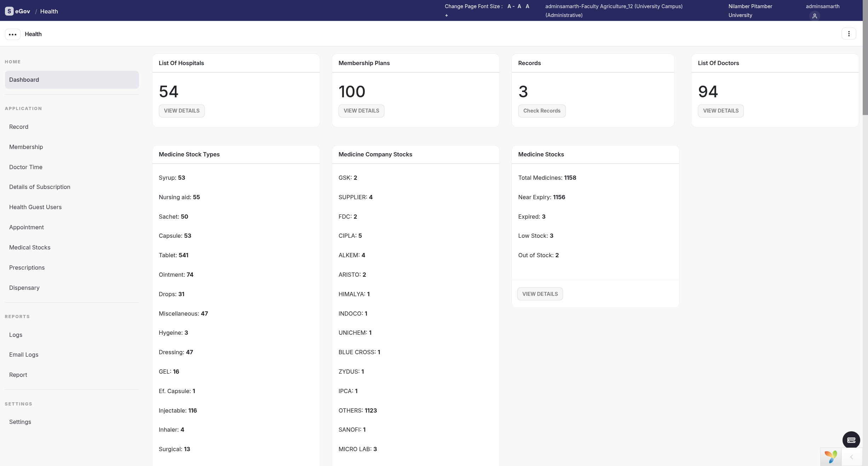
Task: View details of List Of Hospitals
Action: 181,111
